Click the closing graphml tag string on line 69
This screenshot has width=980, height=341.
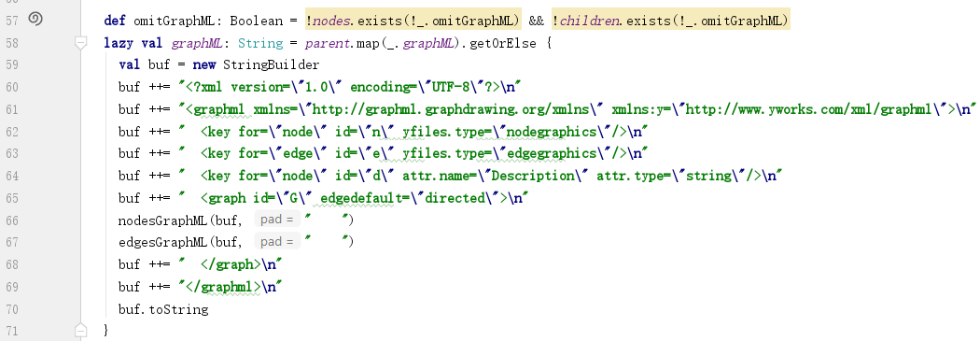230,287
